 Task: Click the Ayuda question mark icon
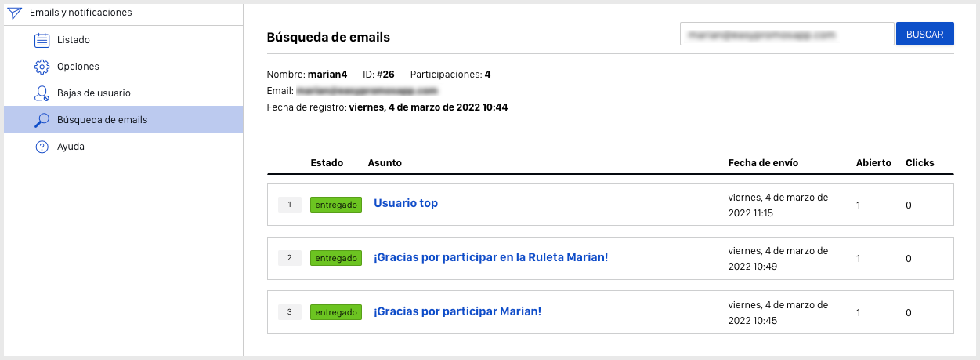[x=42, y=147]
